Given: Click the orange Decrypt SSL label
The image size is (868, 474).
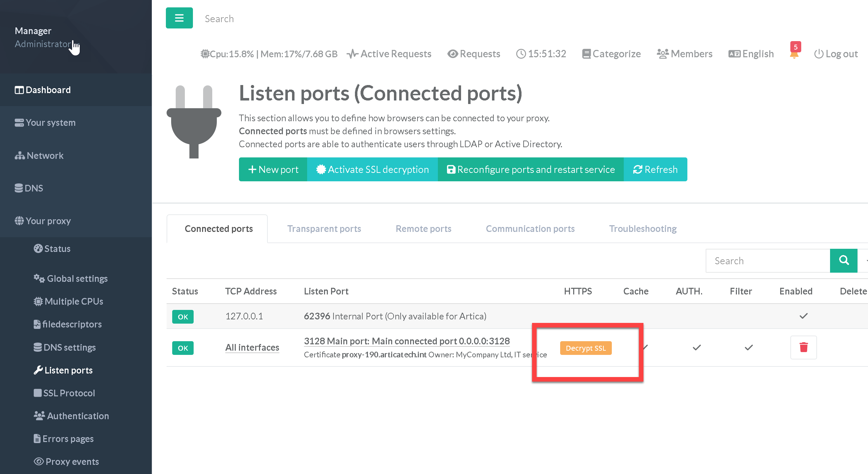Looking at the screenshot, I should pyautogui.click(x=585, y=348).
